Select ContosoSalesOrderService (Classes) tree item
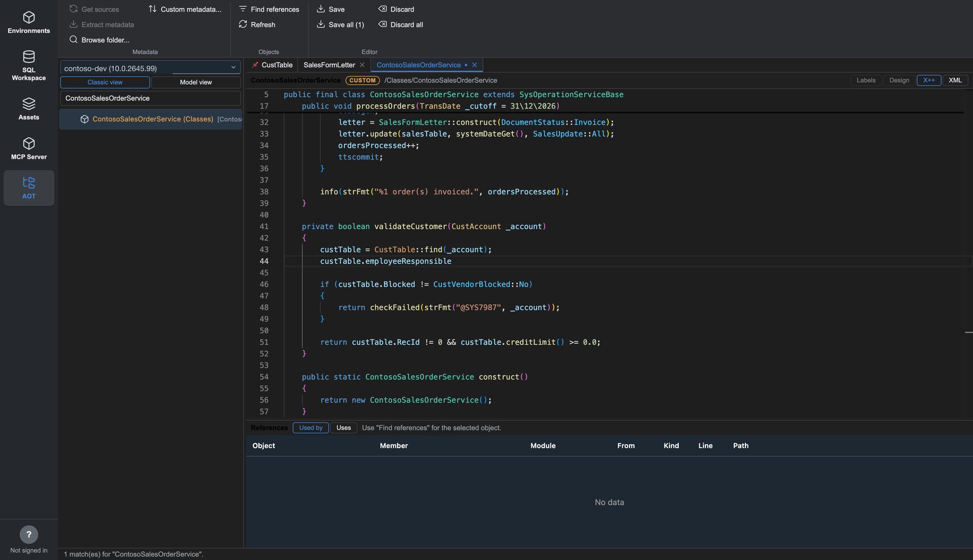Image resolution: width=973 pixels, height=560 pixels. [x=151, y=119]
